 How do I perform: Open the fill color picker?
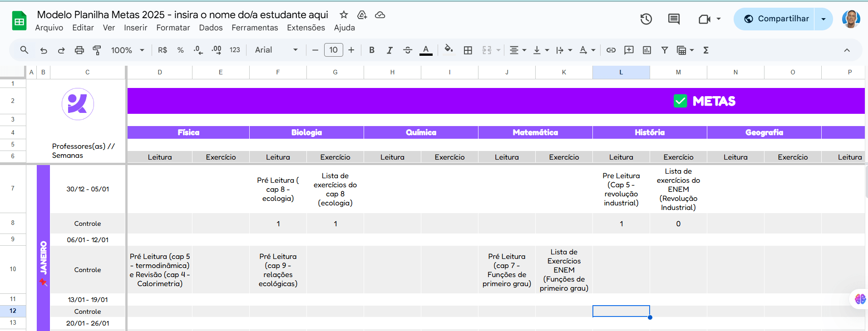tap(449, 49)
